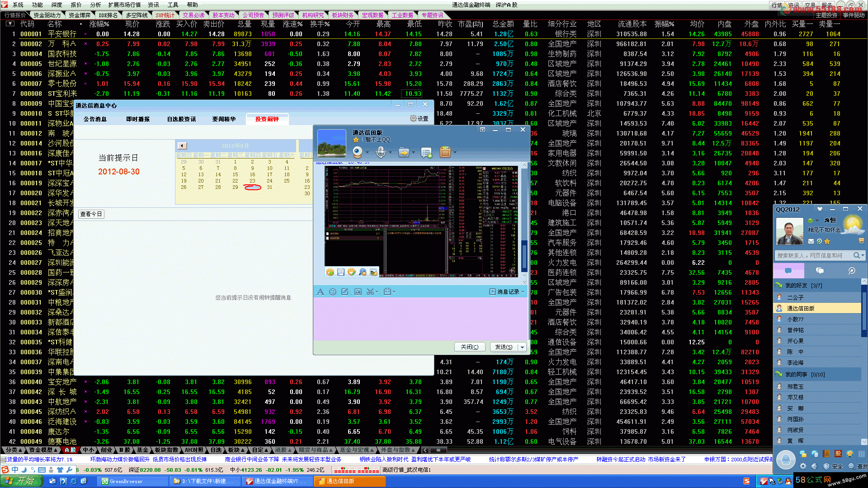
Task: Open the apps box icon in chat
Action: pos(445,152)
